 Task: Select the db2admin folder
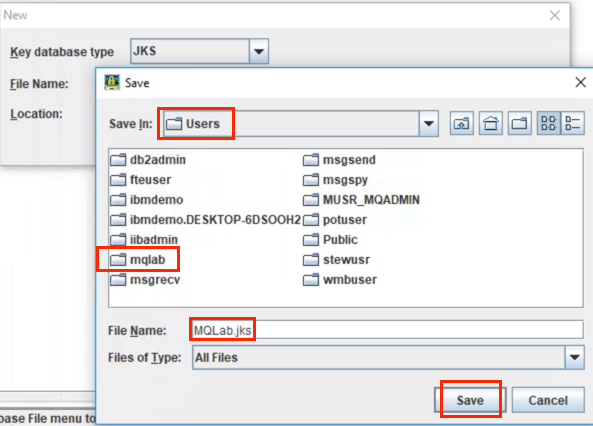(x=148, y=160)
